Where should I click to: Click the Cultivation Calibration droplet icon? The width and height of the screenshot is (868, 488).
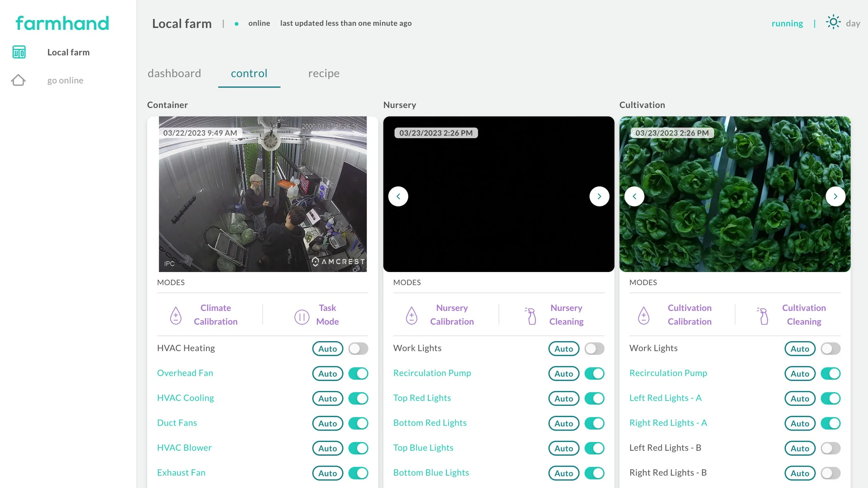pyautogui.click(x=644, y=315)
